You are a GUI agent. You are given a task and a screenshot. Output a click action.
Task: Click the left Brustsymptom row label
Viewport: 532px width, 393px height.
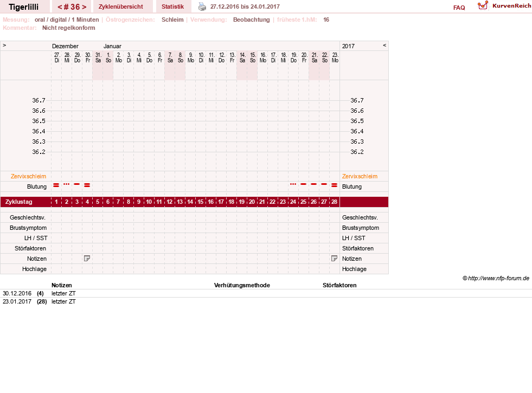pyautogui.click(x=28, y=228)
